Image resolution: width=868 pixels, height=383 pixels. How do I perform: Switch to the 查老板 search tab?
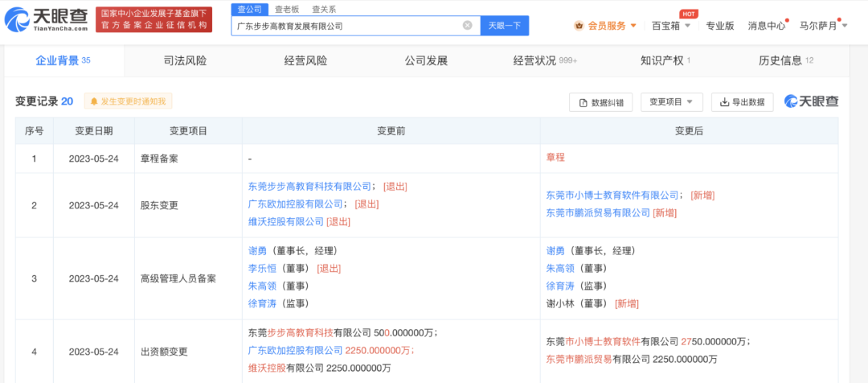pyautogui.click(x=287, y=9)
